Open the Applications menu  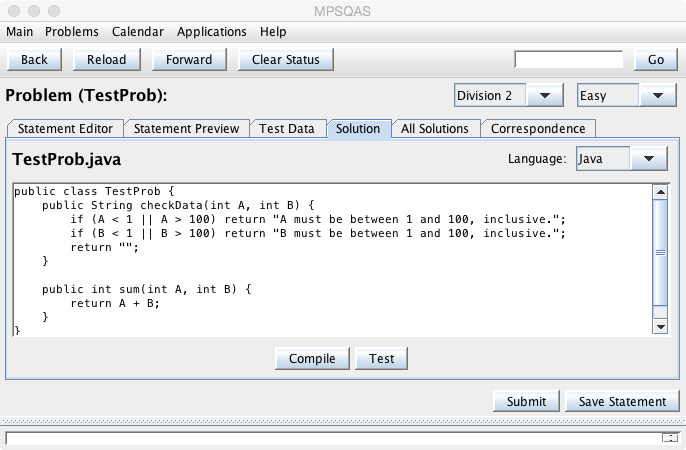(x=212, y=32)
